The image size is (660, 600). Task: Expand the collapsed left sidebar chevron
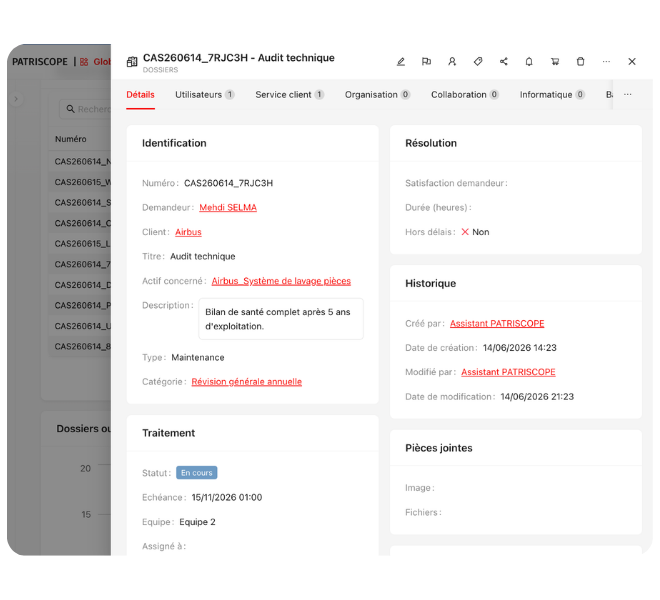[x=16, y=99]
